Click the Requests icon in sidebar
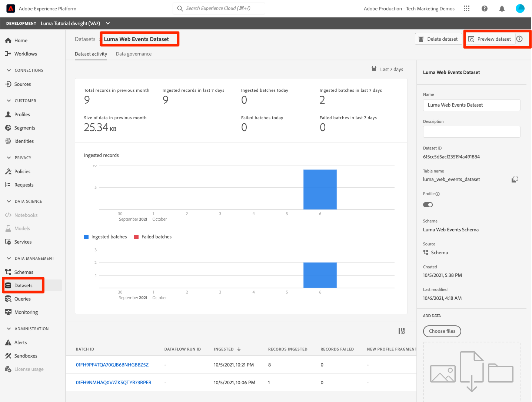Image resolution: width=532 pixels, height=402 pixels. [x=8, y=185]
